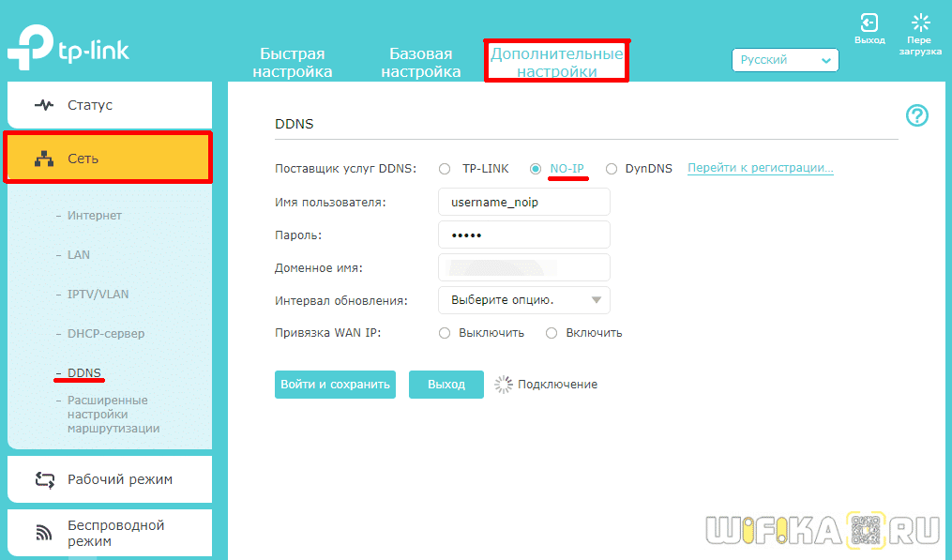Select the DynDNS provider radio button
The height and width of the screenshot is (560, 952).
612,169
